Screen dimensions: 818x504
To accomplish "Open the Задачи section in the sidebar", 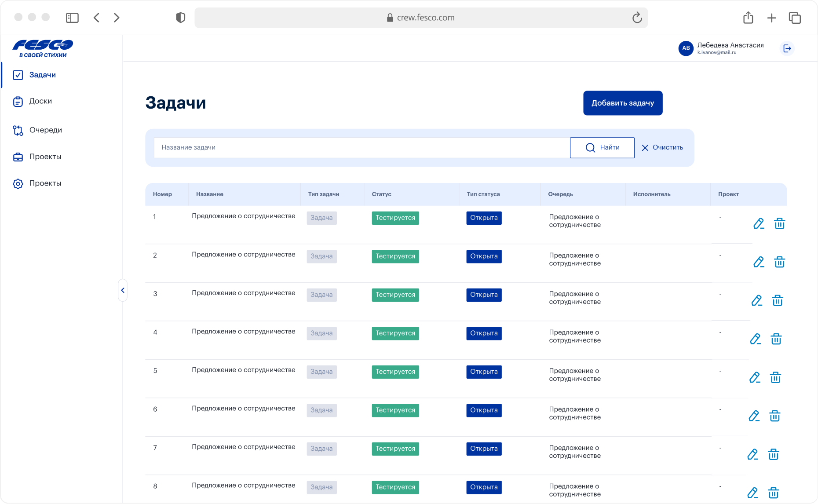I will 42,75.
